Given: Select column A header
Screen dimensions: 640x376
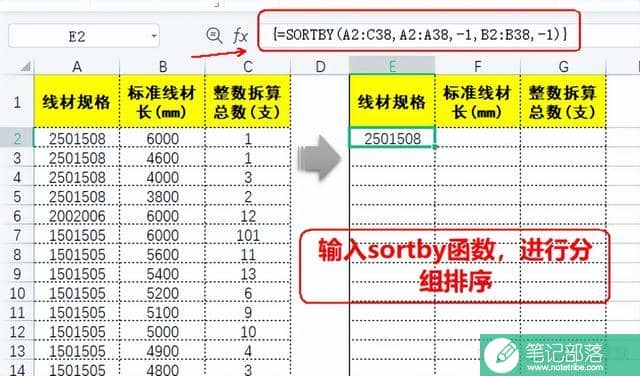Looking at the screenshot, I should click(x=77, y=66).
